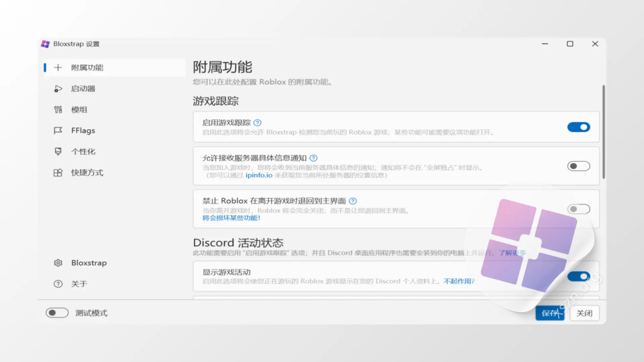Image resolution: width=644 pixels, height=362 pixels.
Task: Click the 保存 button
Action: click(550, 313)
